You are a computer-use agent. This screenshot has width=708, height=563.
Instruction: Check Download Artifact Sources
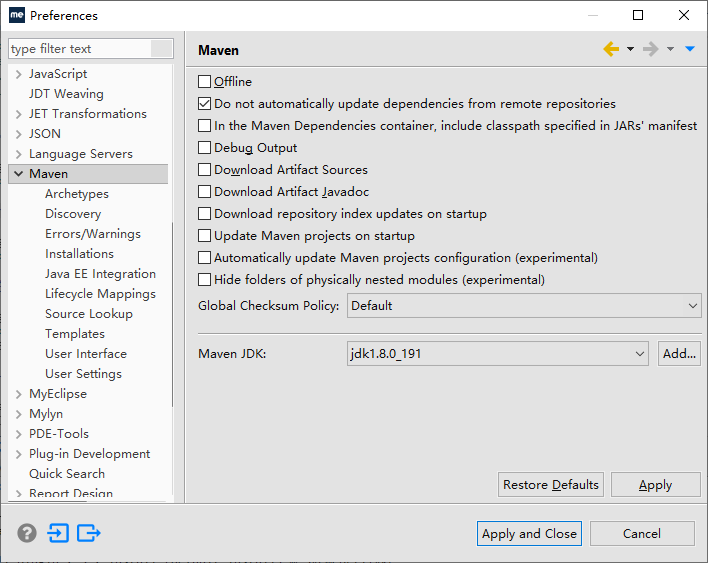pyautogui.click(x=205, y=170)
